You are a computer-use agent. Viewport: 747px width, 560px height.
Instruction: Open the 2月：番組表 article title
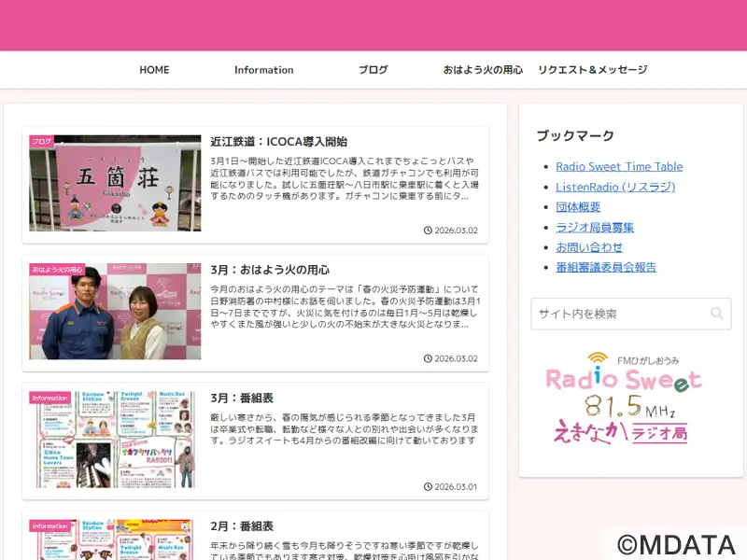[x=242, y=526]
